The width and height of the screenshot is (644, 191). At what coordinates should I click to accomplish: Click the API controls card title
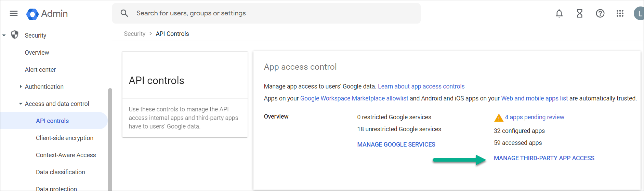coord(156,81)
